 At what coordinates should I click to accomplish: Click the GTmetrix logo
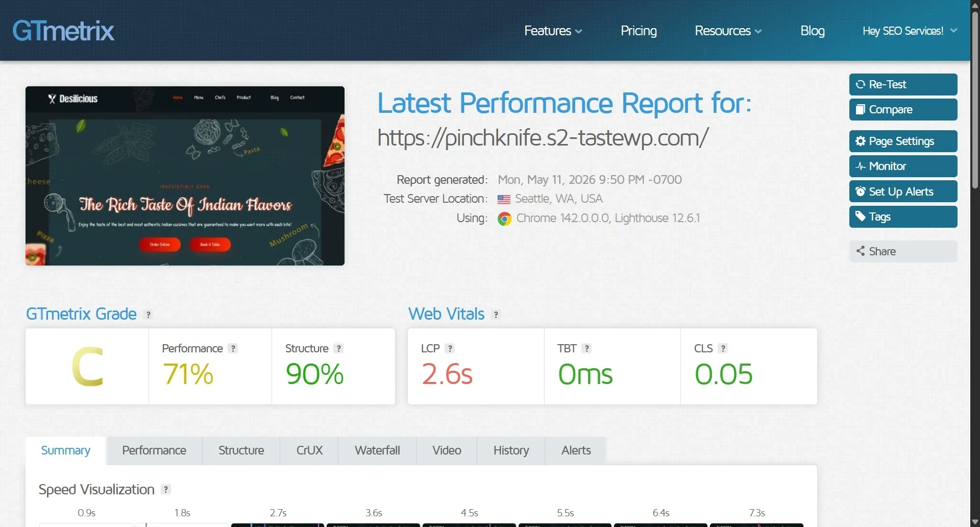[x=63, y=31]
